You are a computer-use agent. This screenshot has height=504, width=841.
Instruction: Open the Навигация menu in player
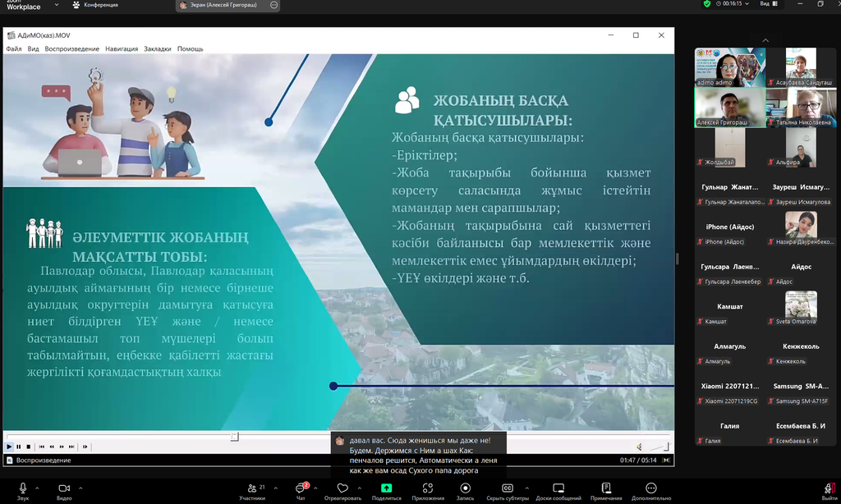pyautogui.click(x=122, y=49)
